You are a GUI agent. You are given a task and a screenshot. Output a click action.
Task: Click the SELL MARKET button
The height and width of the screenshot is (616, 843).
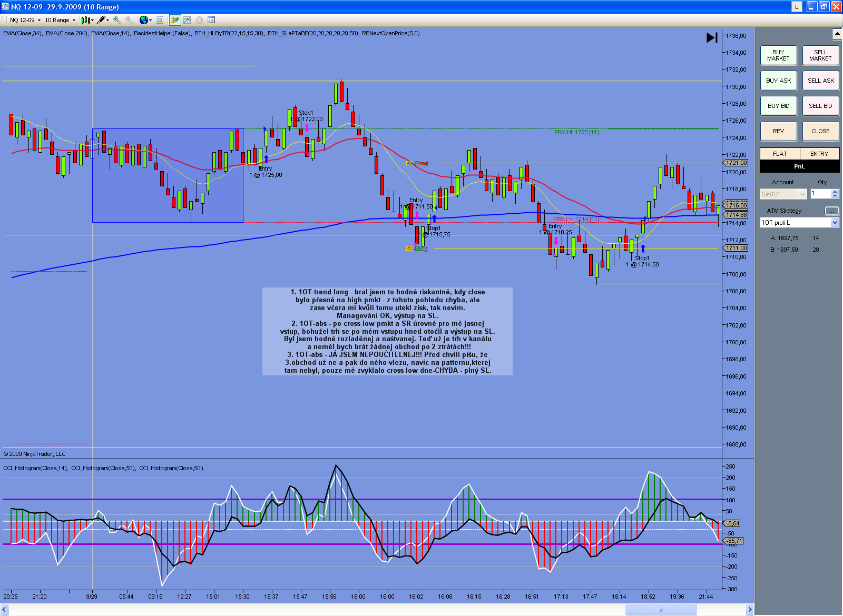coord(820,55)
